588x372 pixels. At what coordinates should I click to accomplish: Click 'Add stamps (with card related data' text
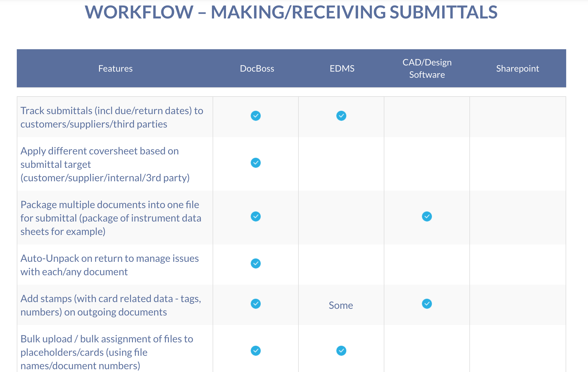pos(97,299)
